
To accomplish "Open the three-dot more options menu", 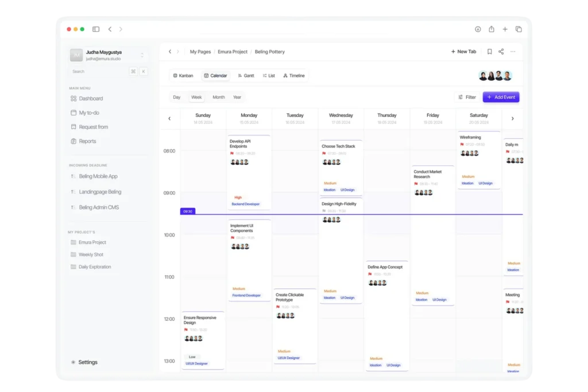I will [x=513, y=52].
